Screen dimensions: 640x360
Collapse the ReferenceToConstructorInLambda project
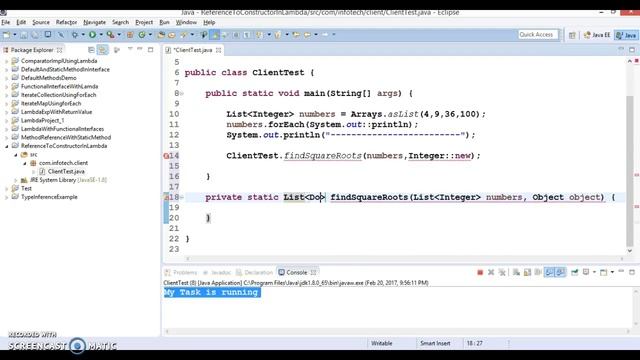pyautogui.click(x=7, y=146)
